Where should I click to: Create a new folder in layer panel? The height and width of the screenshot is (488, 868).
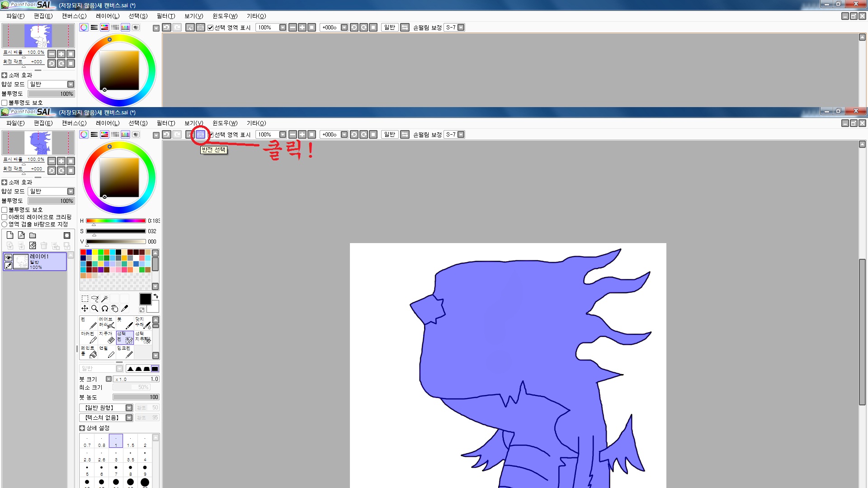point(33,235)
